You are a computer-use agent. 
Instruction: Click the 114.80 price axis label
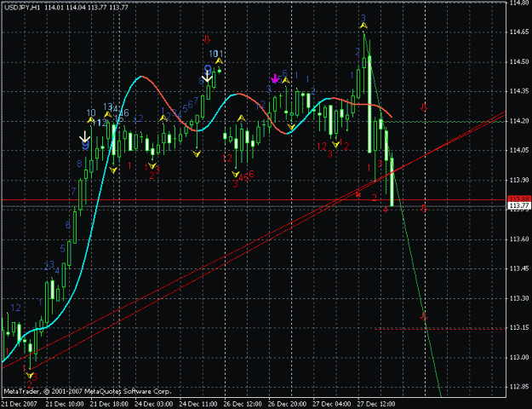click(x=519, y=3)
